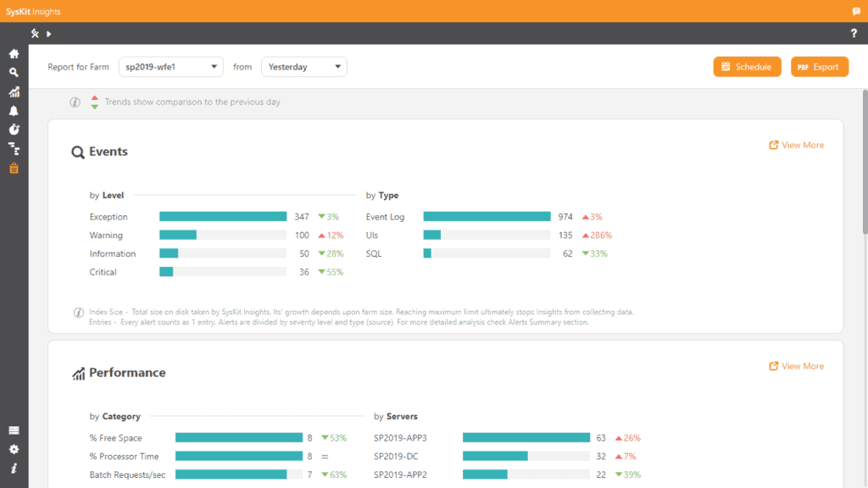Click the SP2019-APP2 server label

(400, 474)
